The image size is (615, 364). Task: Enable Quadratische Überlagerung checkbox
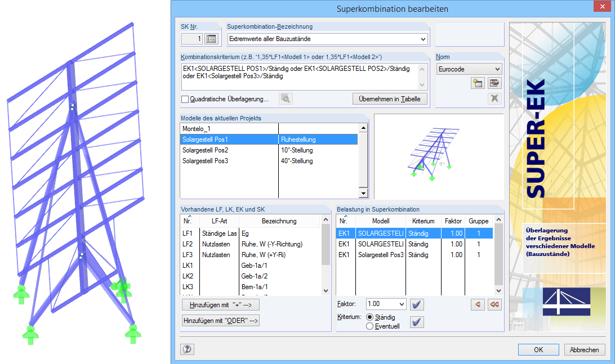click(x=185, y=100)
